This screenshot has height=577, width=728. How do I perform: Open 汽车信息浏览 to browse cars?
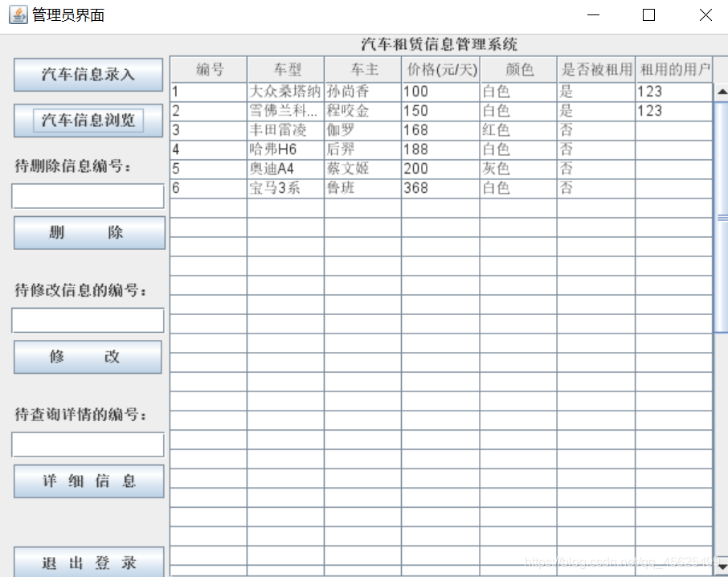[x=88, y=121]
